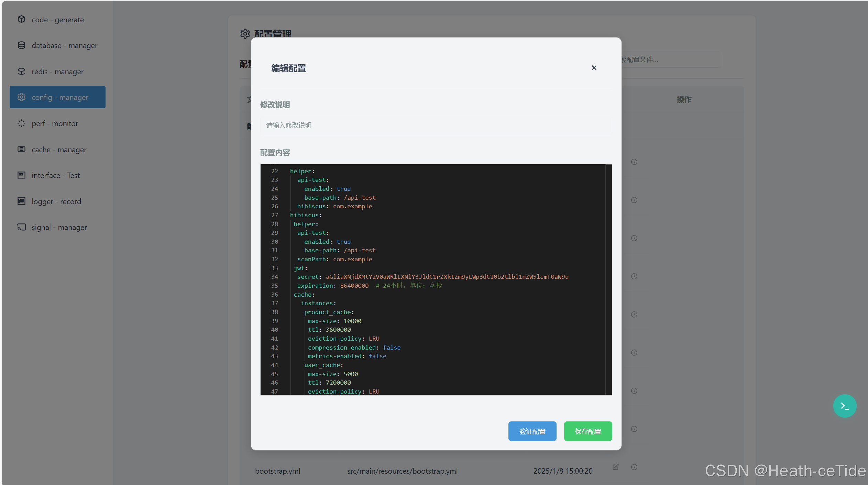
Task: Click line 34 secret value in editor
Action: (x=447, y=277)
